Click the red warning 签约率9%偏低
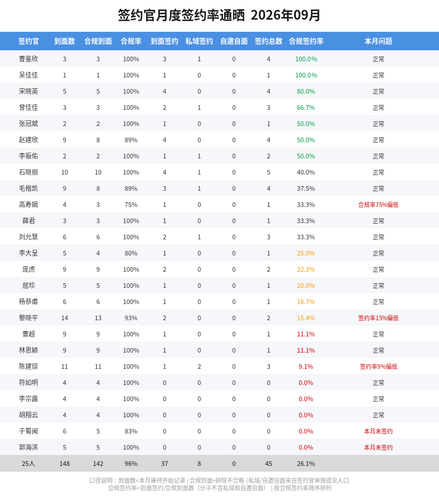This screenshot has height=500, width=439. pos(378,367)
